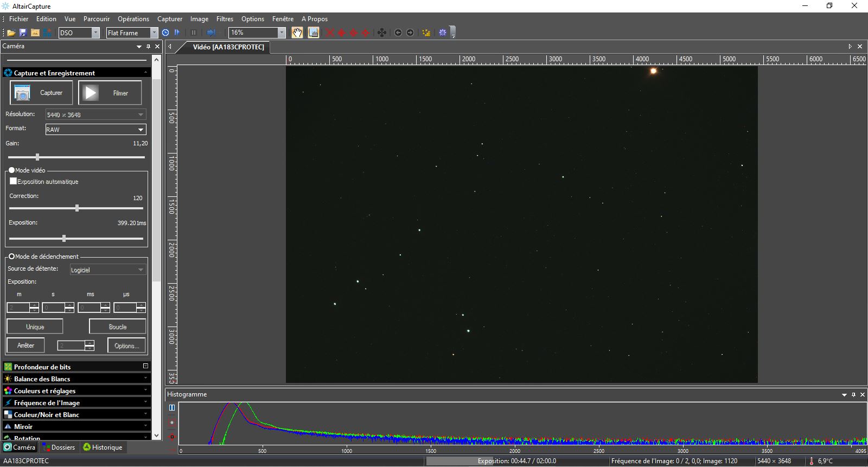868x467 pixels.
Task: Click the pause icon in histogram panel
Action: pyautogui.click(x=172, y=407)
